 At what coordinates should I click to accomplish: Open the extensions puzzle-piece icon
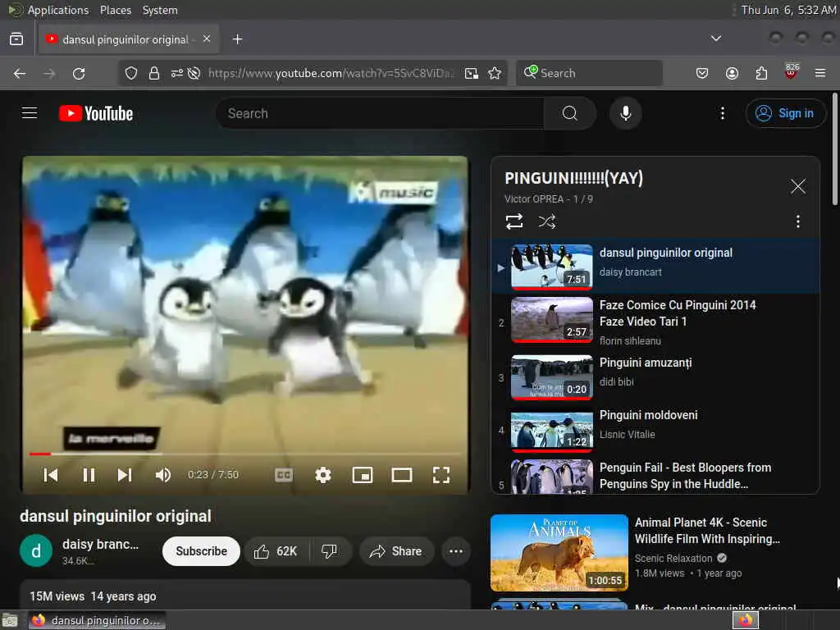coord(761,73)
